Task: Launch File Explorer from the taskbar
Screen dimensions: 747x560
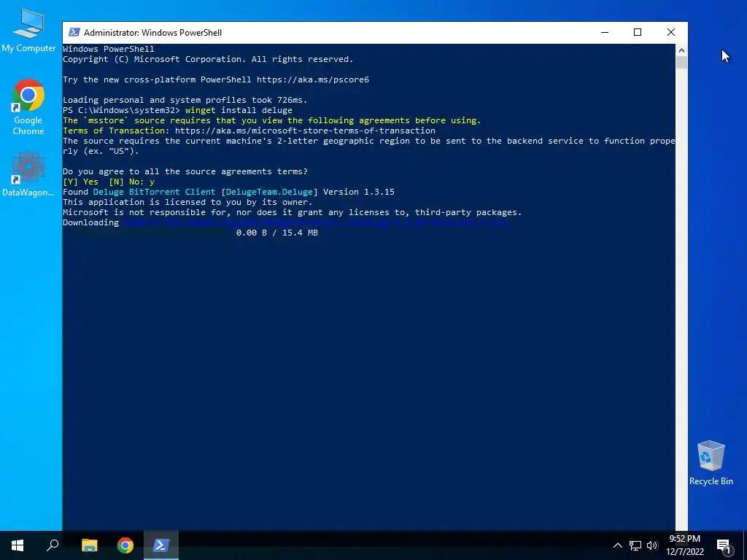Action: coord(90,545)
